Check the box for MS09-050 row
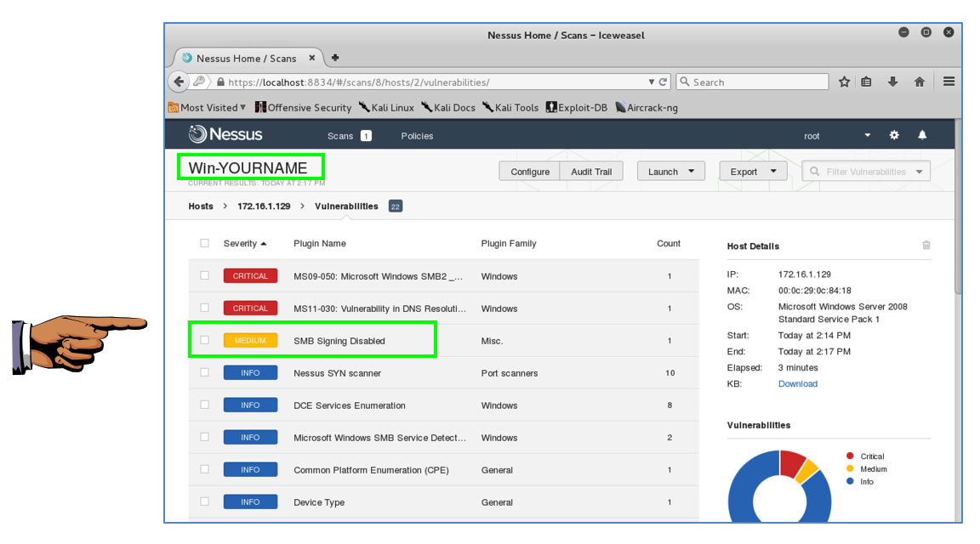This screenshot has height=544, width=980. (x=204, y=275)
